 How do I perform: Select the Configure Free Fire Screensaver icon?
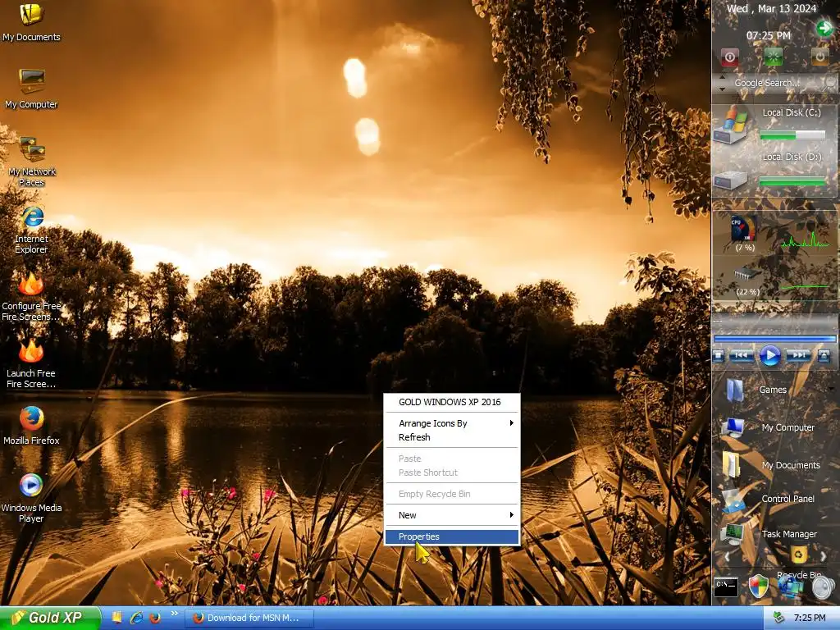(x=31, y=296)
